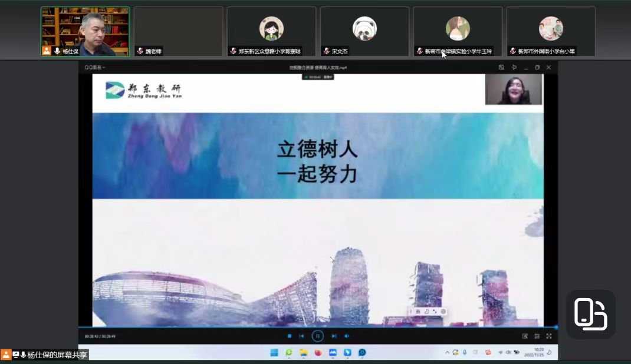Mute the player volume speaker icon
Image resolution: width=631 pixels, height=364 pixels.
[347, 336]
